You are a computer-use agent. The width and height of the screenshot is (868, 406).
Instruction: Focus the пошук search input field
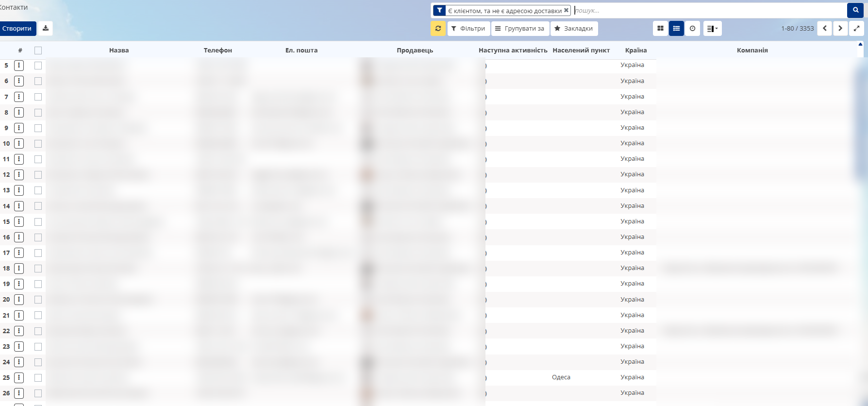709,10
